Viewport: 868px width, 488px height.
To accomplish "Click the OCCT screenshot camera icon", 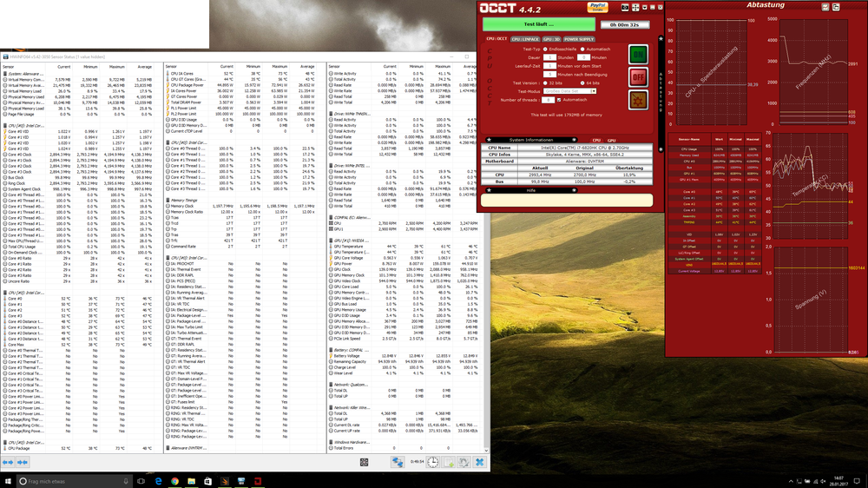I will (x=624, y=6).
